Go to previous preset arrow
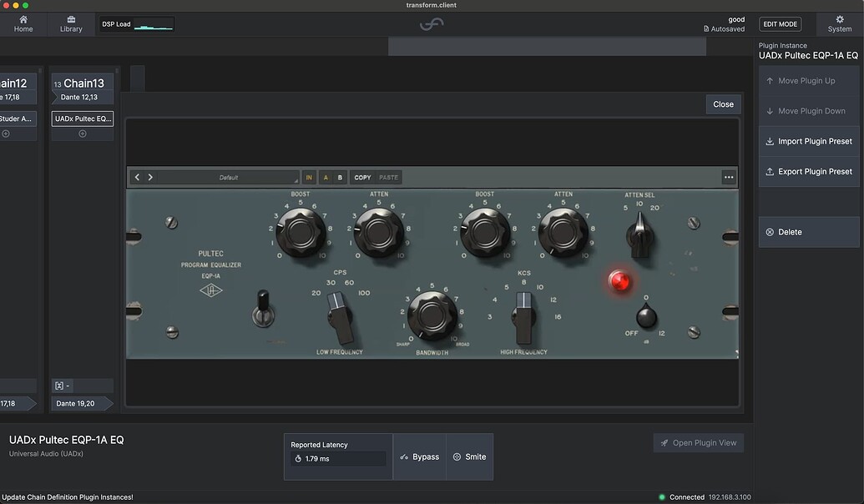The width and height of the screenshot is (864, 504). 137,178
